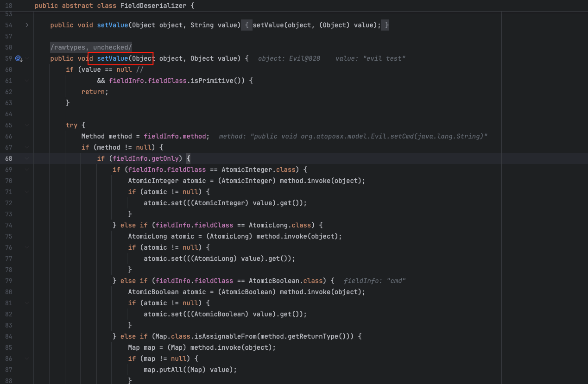Click the fieldInfo "cmd" inline debug hint
The image size is (588, 384).
click(375, 281)
